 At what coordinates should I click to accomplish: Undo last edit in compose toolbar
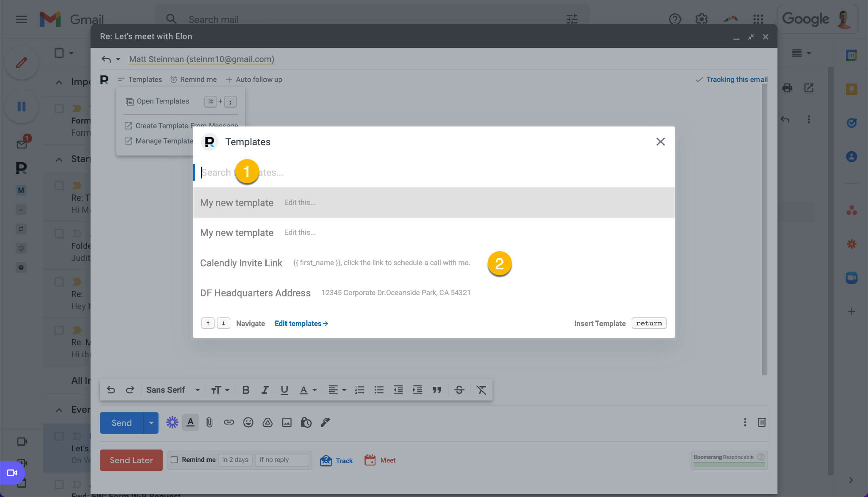[x=111, y=390]
